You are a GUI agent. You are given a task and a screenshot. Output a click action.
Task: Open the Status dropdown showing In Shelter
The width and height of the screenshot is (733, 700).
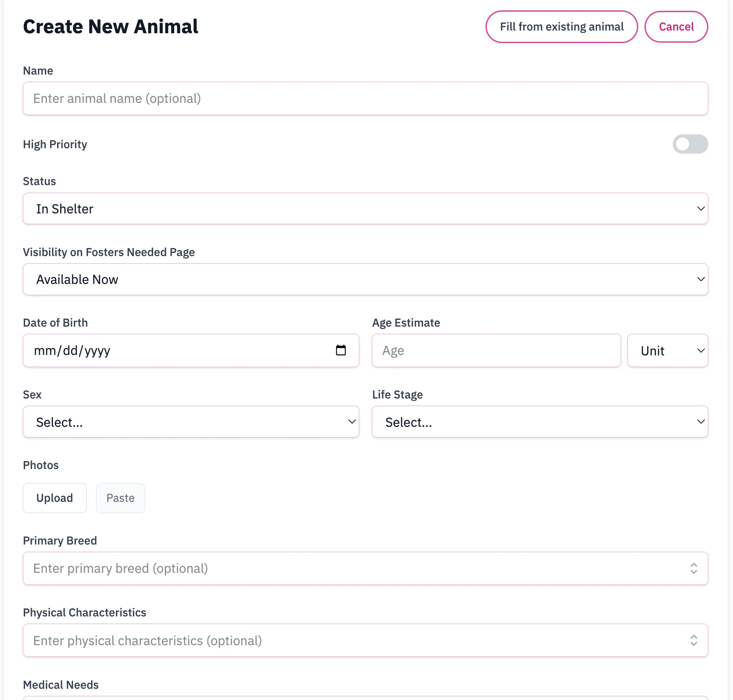coord(365,208)
